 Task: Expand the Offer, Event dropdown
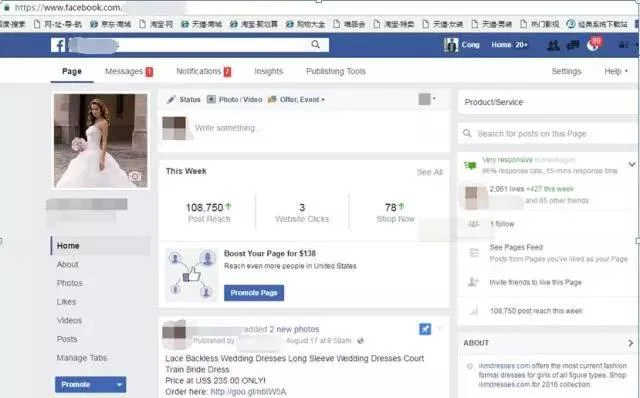point(296,100)
